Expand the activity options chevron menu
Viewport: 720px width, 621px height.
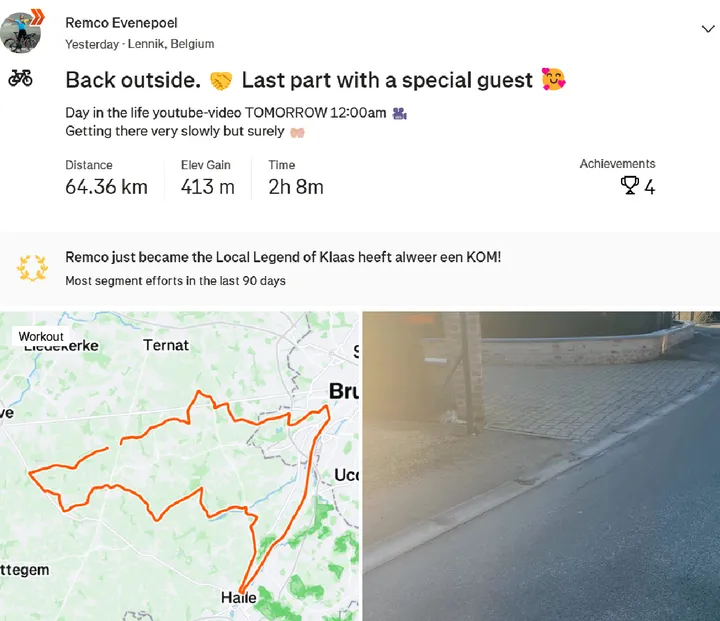point(708,30)
